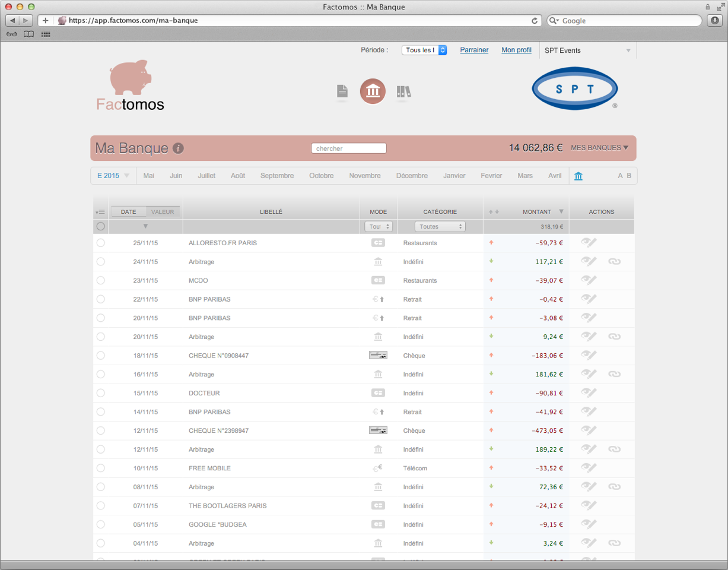Select the Septembre month tab
The width and height of the screenshot is (728, 570).
(277, 176)
